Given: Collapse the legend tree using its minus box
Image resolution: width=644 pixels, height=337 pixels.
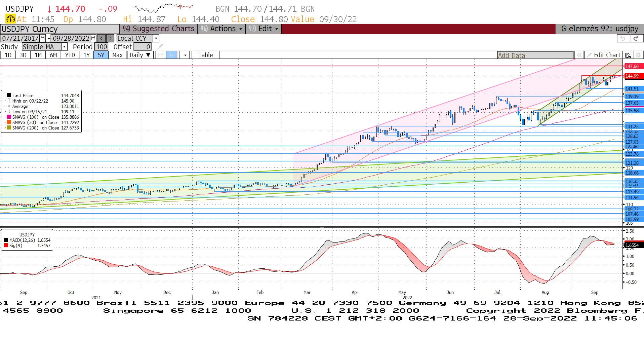Looking at the screenshot, I should coord(5,96).
